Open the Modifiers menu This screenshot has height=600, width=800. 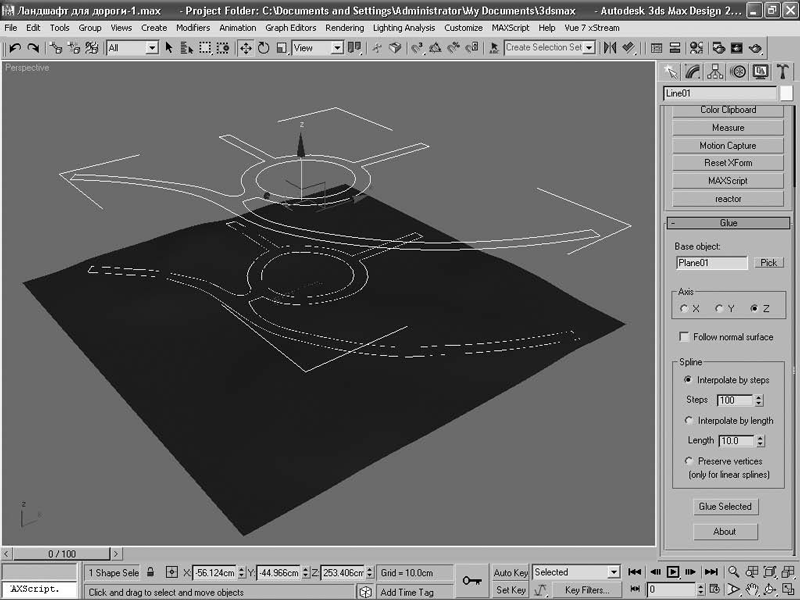[193, 28]
